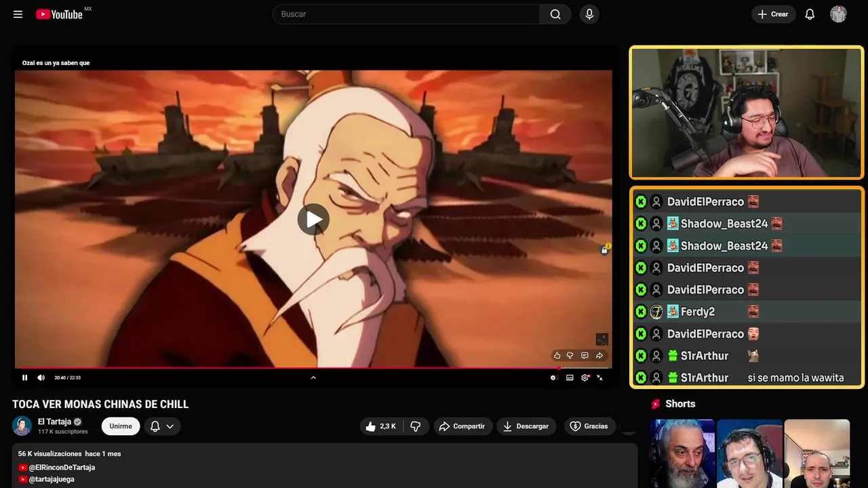The height and width of the screenshot is (488, 868).
Task: Click the Compartir button
Action: point(462,426)
